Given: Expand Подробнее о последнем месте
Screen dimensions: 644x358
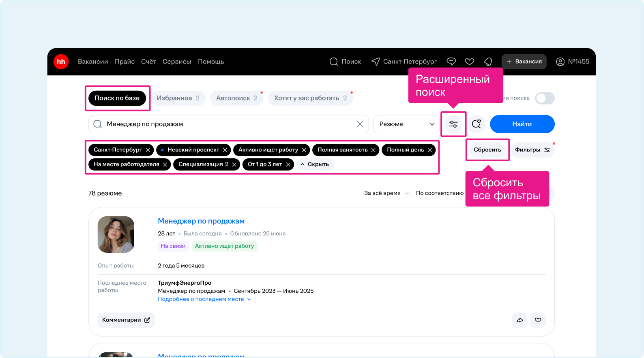Looking at the screenshot, I should 205,299.
